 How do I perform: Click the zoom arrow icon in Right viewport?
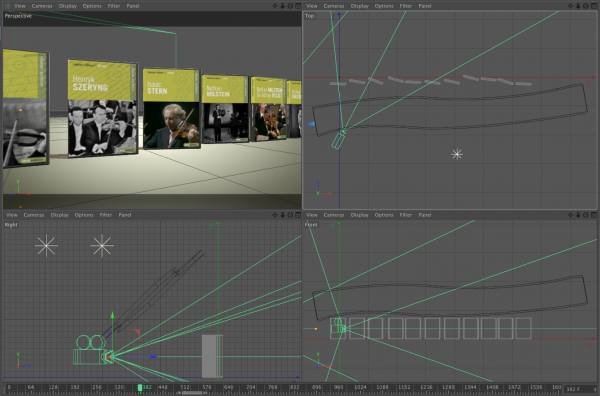282,215
